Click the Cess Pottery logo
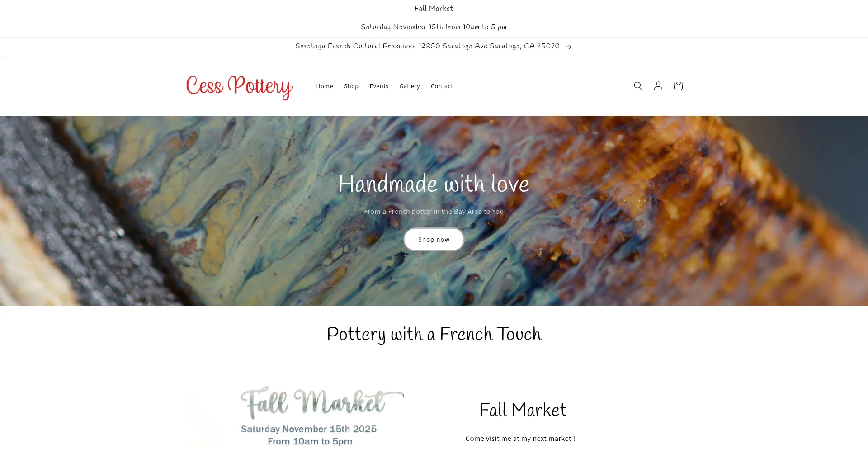This screenshot has height=449, width=868. (x=240, y=86)
